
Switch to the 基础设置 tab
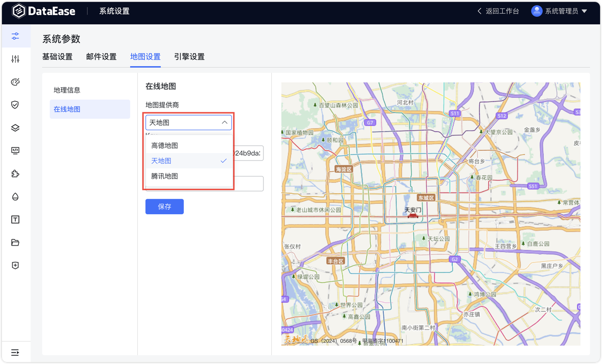tap(57, 57)
